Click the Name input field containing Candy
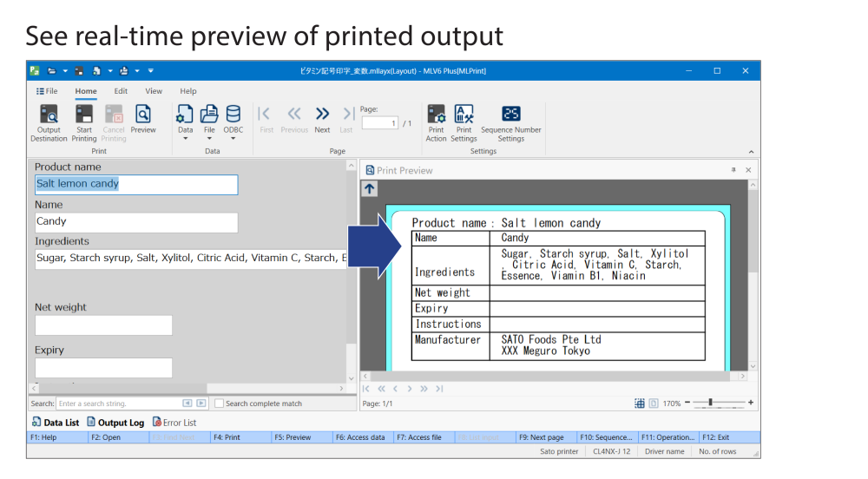 (x=136, y=222)
